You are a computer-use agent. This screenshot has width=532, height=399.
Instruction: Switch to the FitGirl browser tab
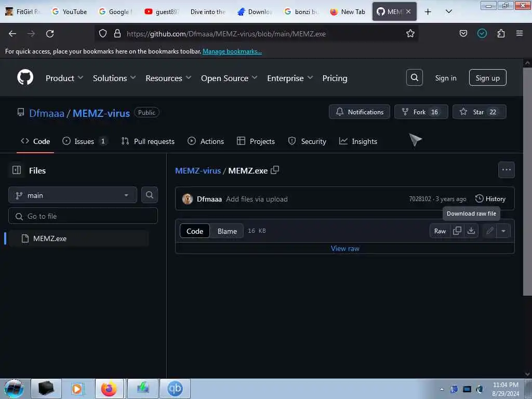coord(23,11)
